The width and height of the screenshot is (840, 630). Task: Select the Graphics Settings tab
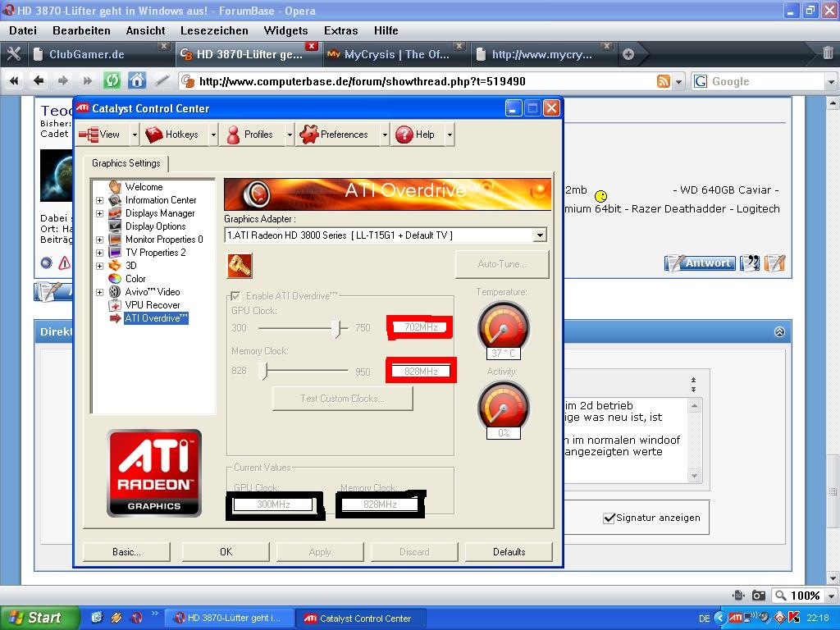(x=126, y=163)
